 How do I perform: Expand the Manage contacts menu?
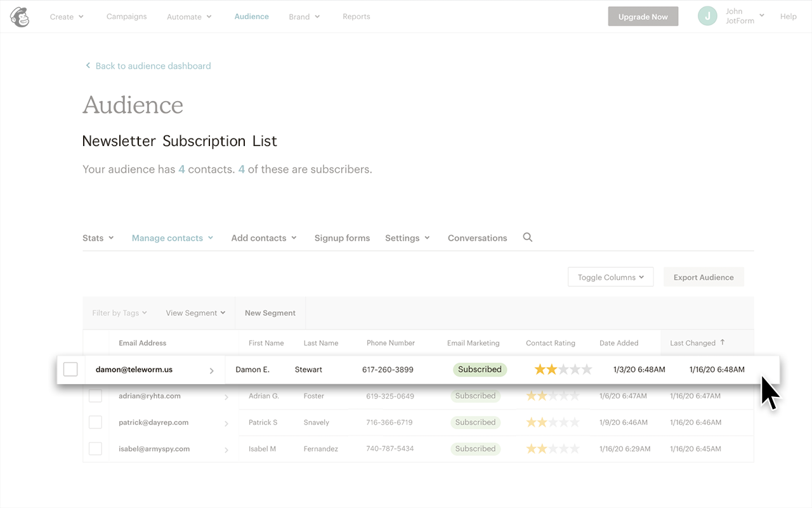pos(172,238)
